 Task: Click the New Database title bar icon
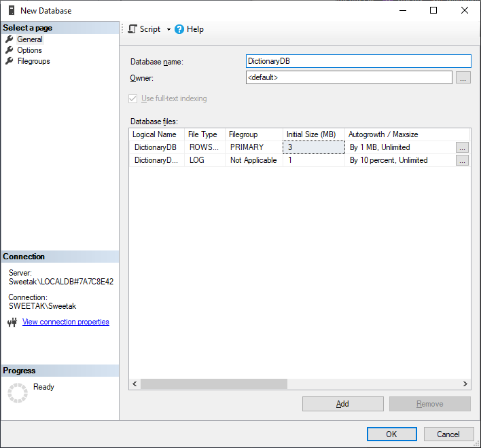coord(12,10)
